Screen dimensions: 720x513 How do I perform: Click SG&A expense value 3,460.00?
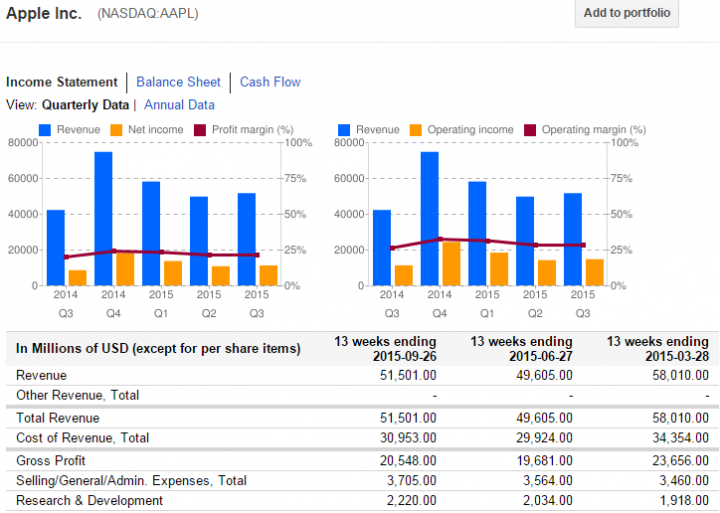(x=684, y=480)
